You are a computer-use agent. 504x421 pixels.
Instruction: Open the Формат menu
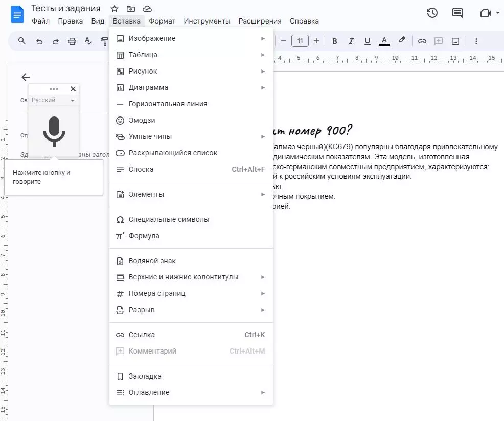162,21
